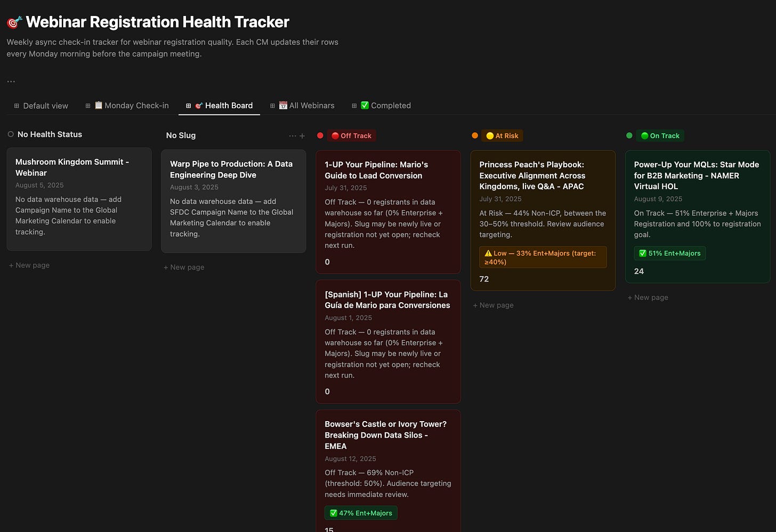The width and height of the screenshot is (776, 532).
Task: Click the red Off Track status tag
Action: pos(352,136)
